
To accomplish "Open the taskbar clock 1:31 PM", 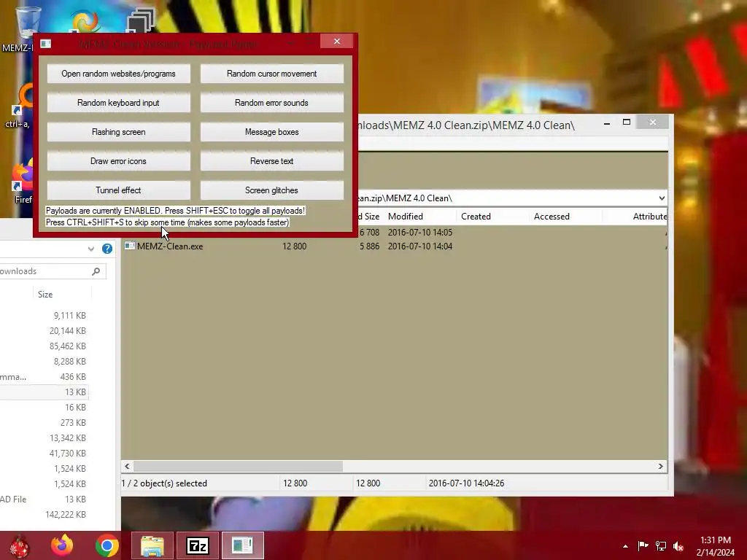I will point(716,546).
